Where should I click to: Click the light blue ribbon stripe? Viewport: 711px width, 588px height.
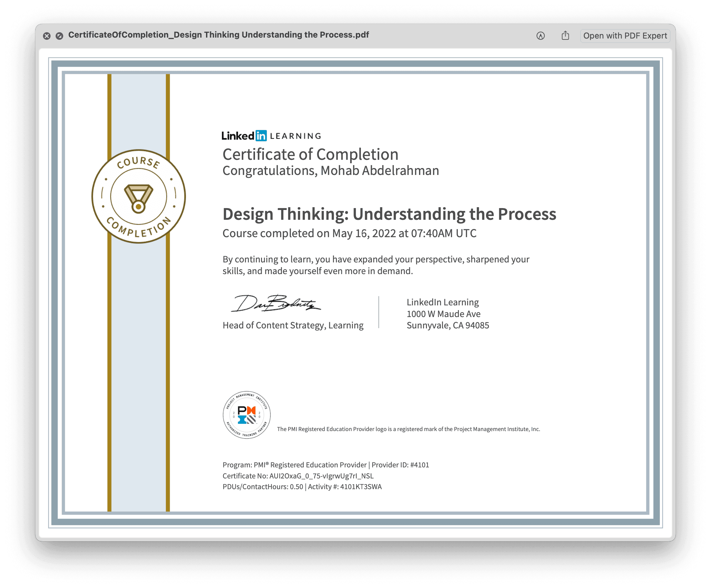point(138,372)
